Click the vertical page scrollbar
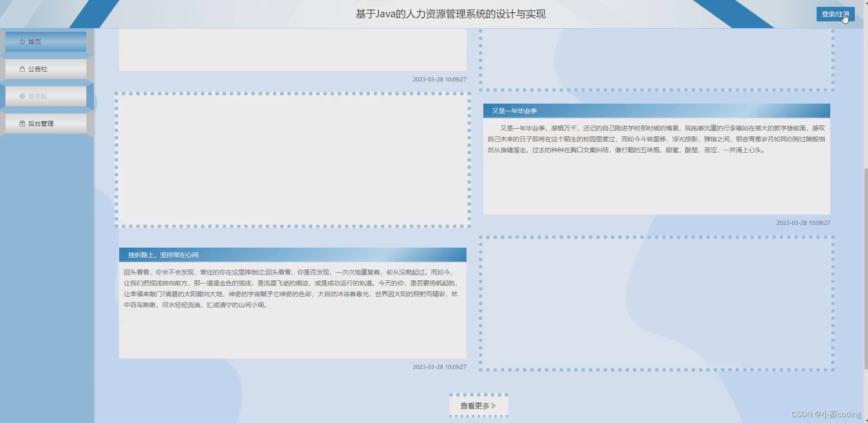 click(x=865, y=268)
